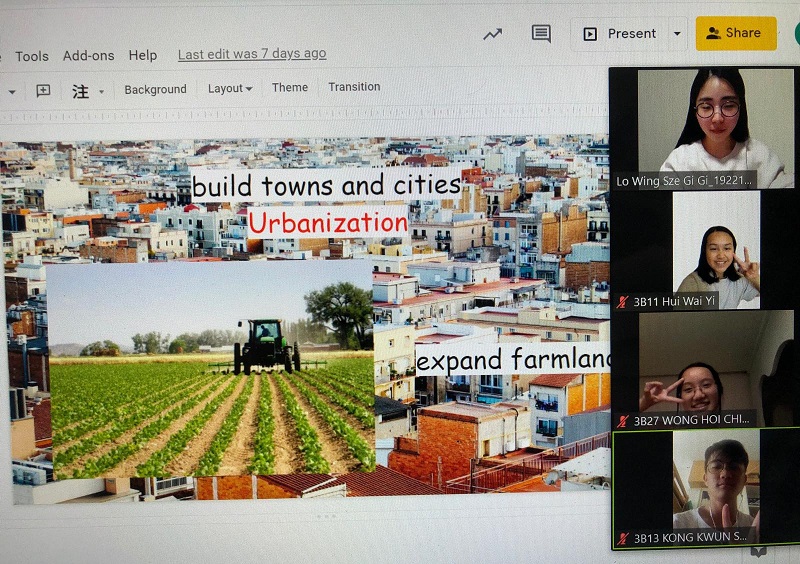Click the account avatar at top right

pyautogui.click(x=796, y=34)
